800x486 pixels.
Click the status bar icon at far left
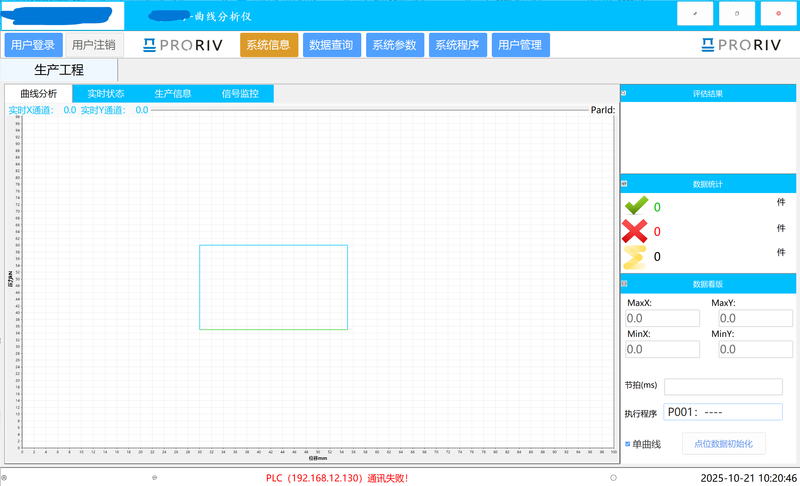tap(4, 478)
